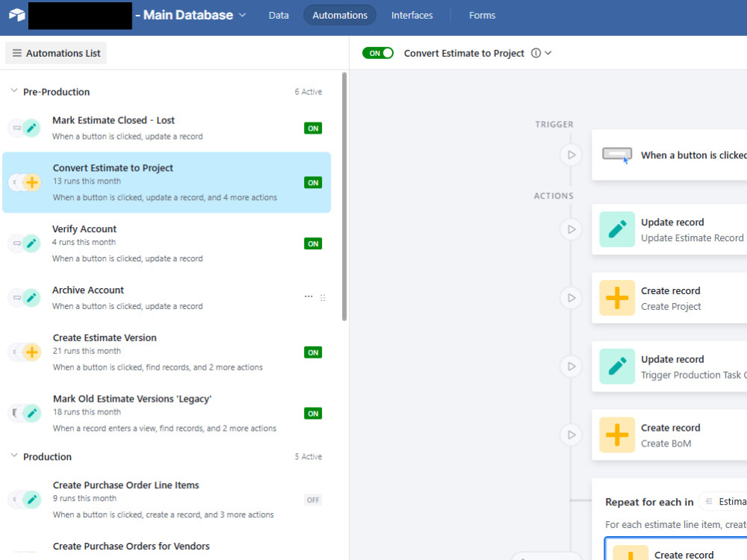Select the Automations tab
This screenshot has height=560, width=747.
pos(340,15)
